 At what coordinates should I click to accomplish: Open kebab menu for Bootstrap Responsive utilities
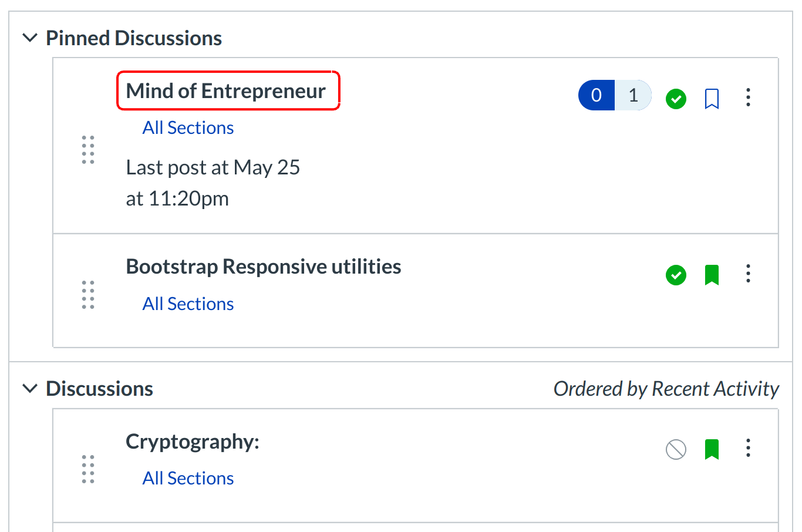pyautogui.click(x=748, y=273)
